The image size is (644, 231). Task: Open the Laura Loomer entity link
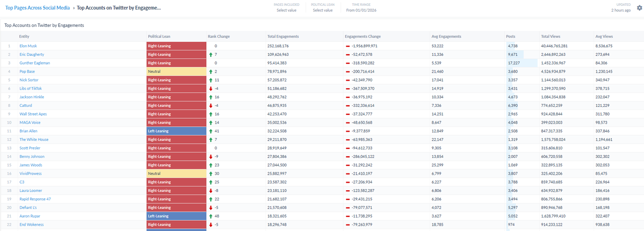(x=31, y=191)
